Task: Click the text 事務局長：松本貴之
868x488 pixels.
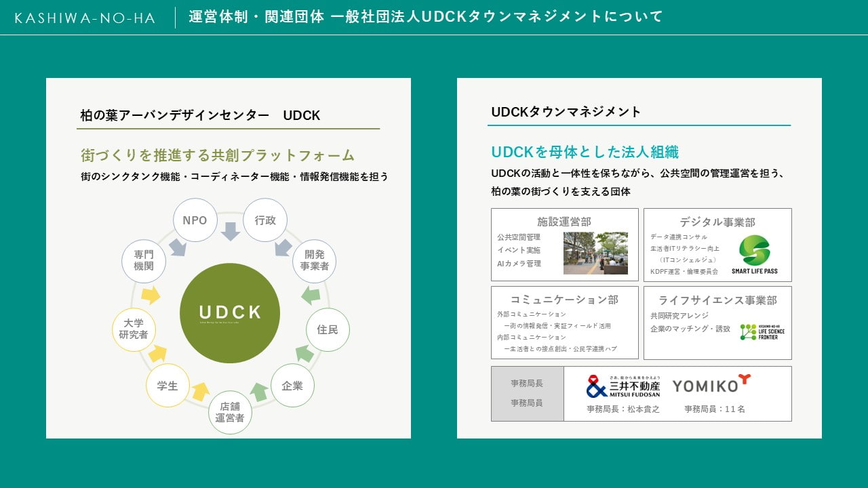Action: click(x=623, y=409)
